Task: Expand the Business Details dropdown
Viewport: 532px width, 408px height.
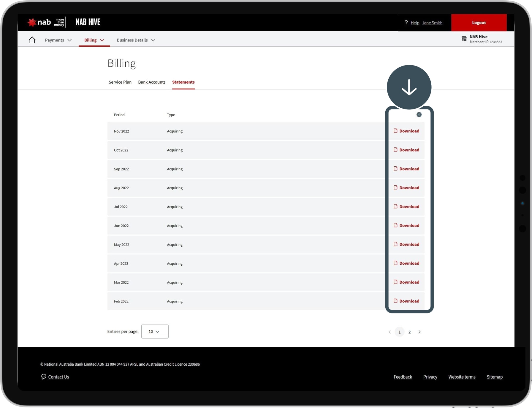Action: (x=136, y=40)
